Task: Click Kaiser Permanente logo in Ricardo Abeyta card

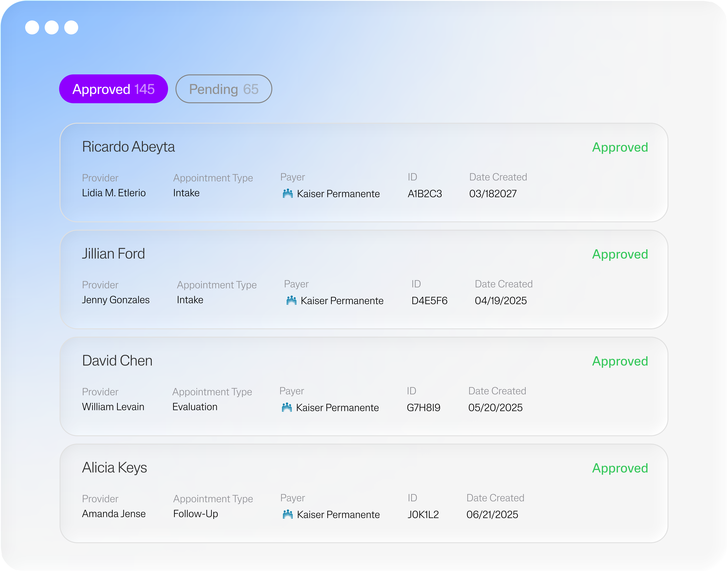Action: 288,193
